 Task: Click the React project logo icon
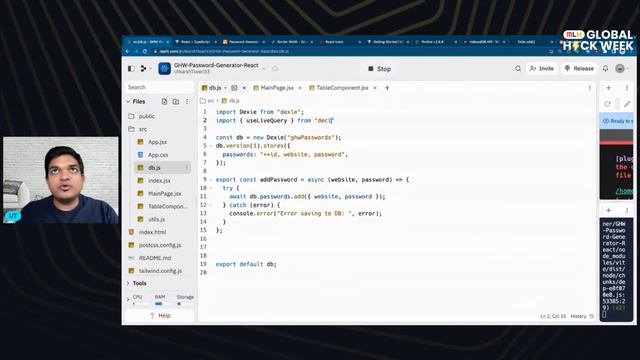point(164,69)
